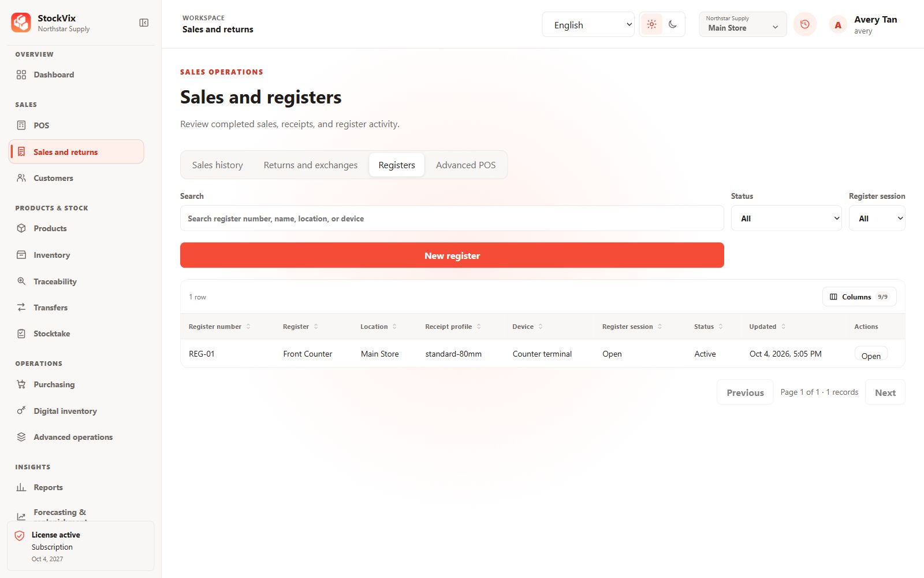Expand the Main Store location selector

pos(743,24)
